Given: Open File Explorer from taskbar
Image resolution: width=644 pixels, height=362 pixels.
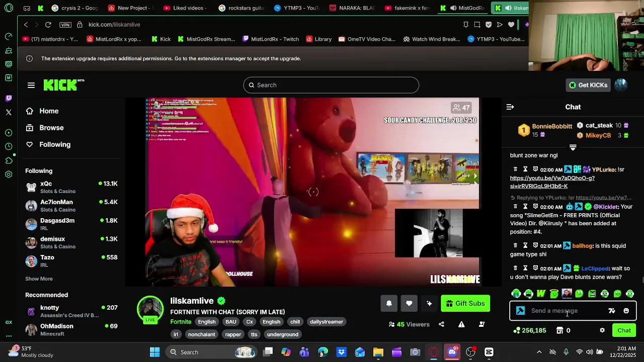Looking at the screenshot, I should [x=378, y=352].
